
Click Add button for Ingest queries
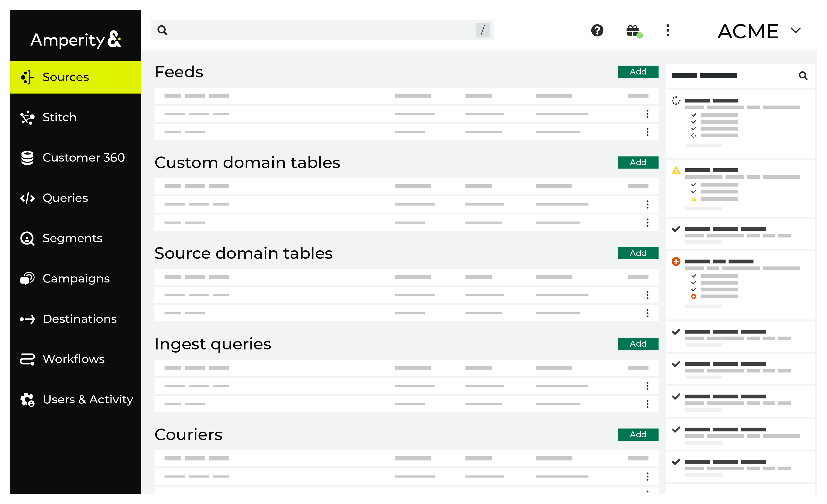pos(638,344)
